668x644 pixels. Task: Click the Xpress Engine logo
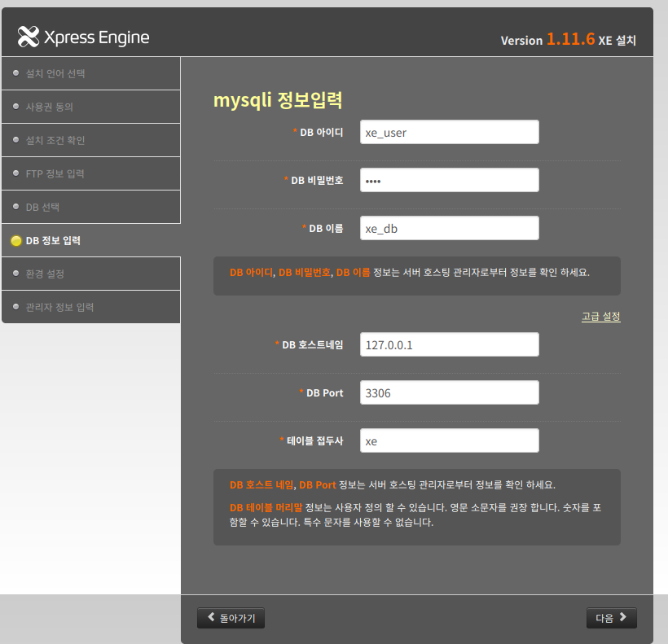pos(83,37)
